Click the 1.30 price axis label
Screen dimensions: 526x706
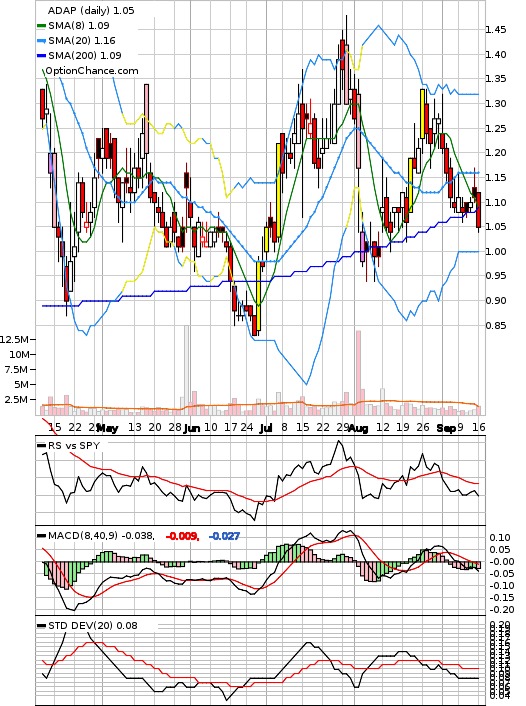coord(495,104)
